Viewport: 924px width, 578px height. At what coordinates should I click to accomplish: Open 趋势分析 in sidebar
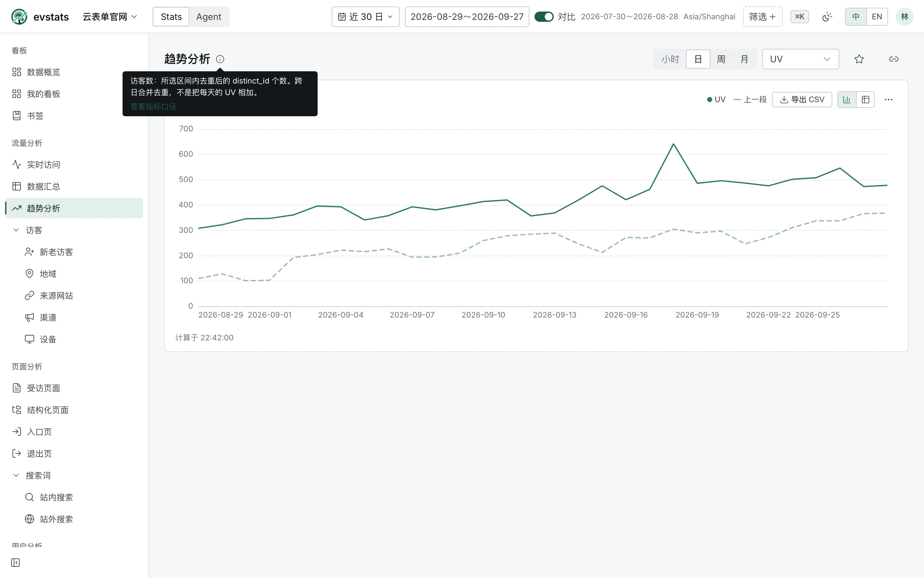74,208
